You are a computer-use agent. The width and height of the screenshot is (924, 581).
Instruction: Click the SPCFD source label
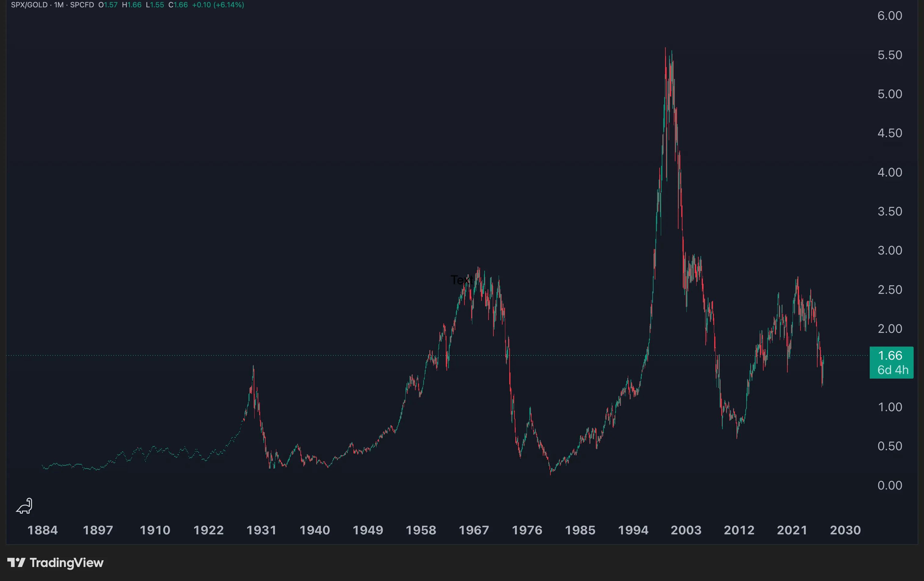click(82, 5)
